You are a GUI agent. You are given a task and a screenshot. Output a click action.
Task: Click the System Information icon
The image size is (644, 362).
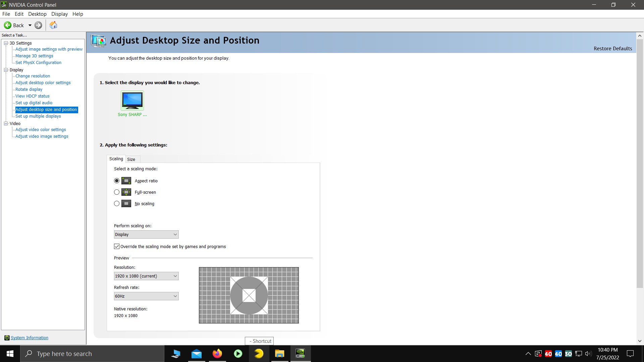tap(7, 338)
